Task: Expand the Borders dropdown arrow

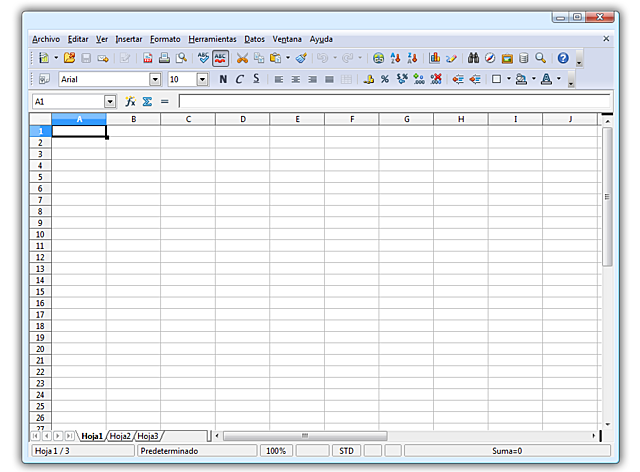Action: click(x=509, y=79)
